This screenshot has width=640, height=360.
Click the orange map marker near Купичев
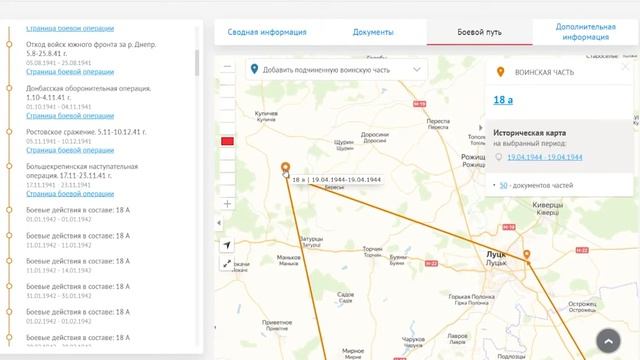pos(285,168)
